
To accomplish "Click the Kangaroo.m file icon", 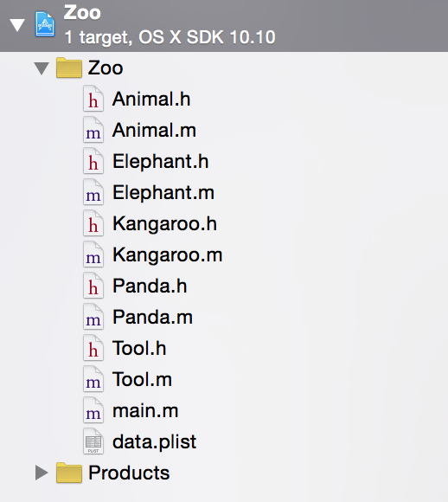I will point(93,254).
